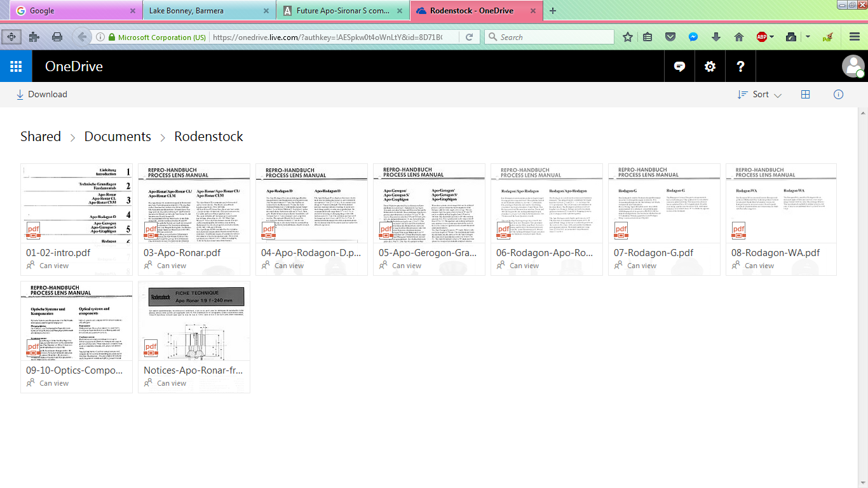
Task: Click the pdf icon on 07-Rodagon-G.pdf
Action: coord(621,230)
